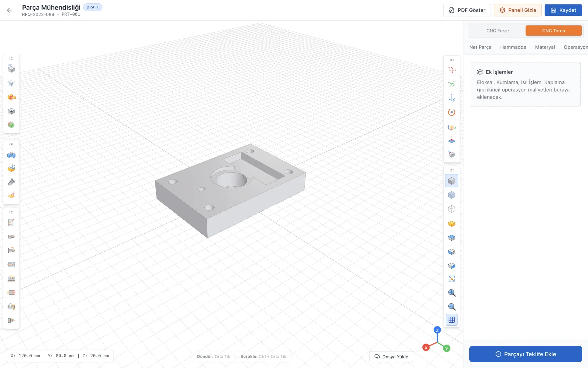Switch to the translucent blue cube view mode
This screenshot has width=588, height=368.
pyautogui.click(x=452, y=195)
